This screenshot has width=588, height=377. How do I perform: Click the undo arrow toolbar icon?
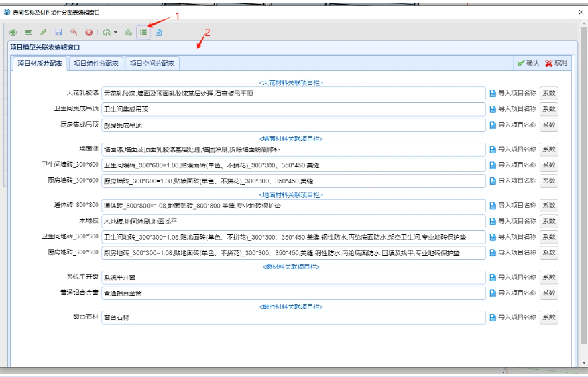point(73,32)
